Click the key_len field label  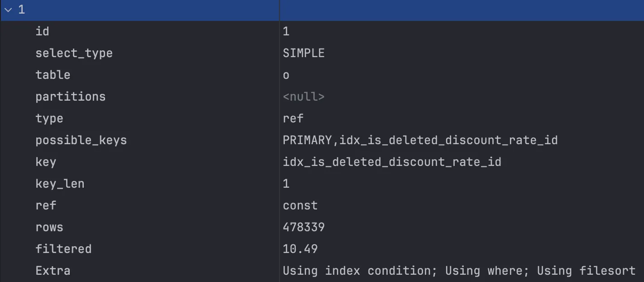[x=60, y=184]
